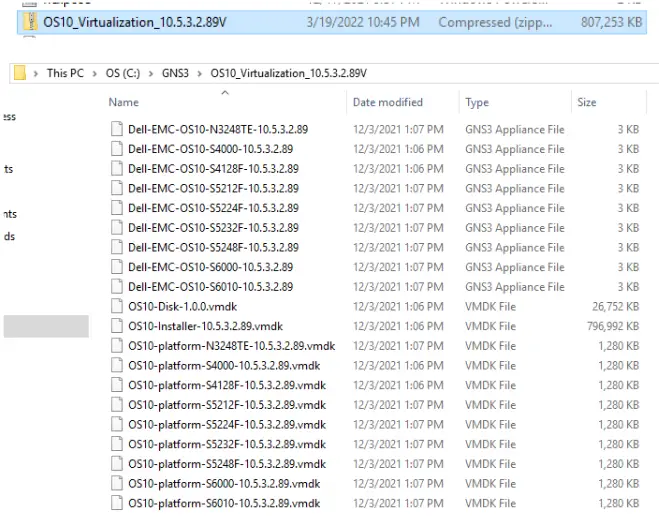Navigate to GNS3 breadcrumb

click(175, 73)
